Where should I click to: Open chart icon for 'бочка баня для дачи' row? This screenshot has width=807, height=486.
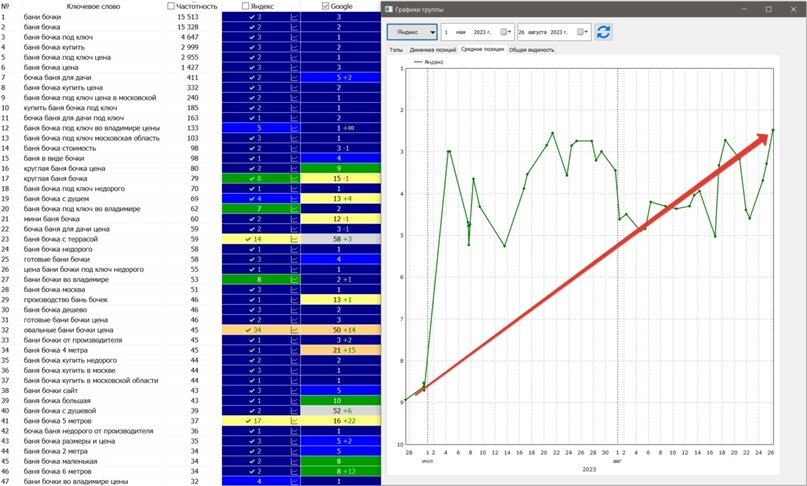pos(295,78)
